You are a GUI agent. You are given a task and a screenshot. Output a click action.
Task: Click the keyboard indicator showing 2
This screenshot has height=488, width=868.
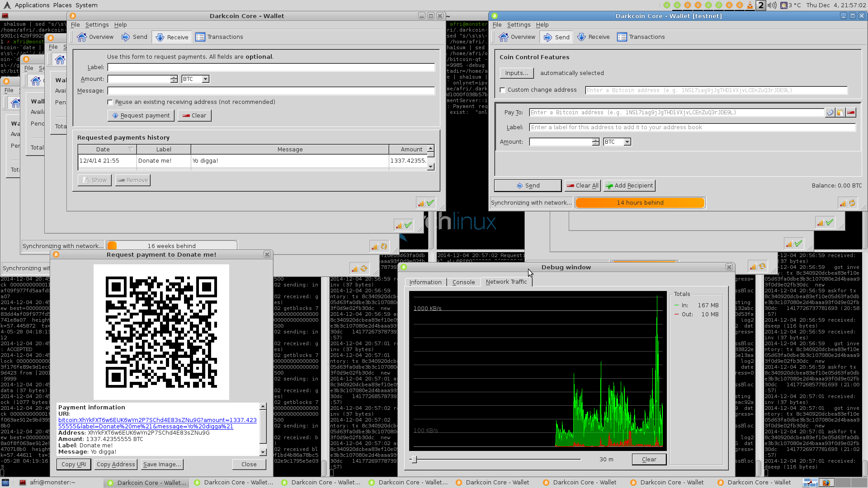click(x=761, y=5)
